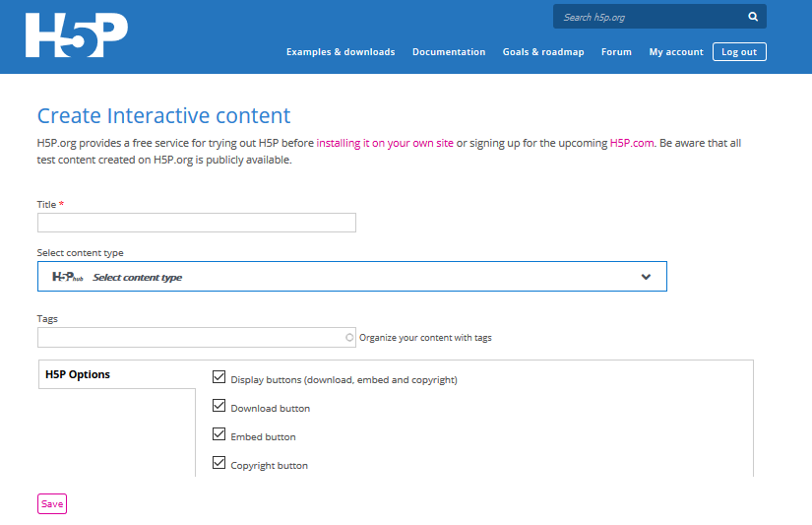The image size is (812, 525).
Task: Click the content type chevron arrow
Action: 646,277
